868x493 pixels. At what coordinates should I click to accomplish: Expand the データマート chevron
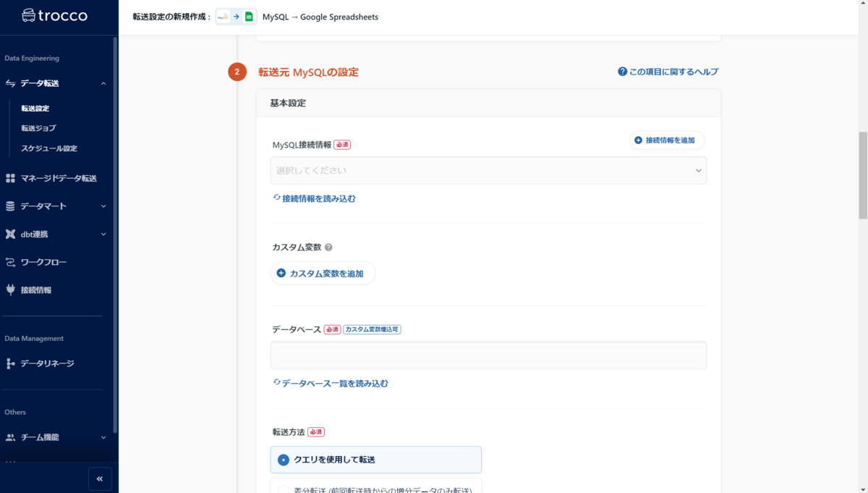(103, 206)
